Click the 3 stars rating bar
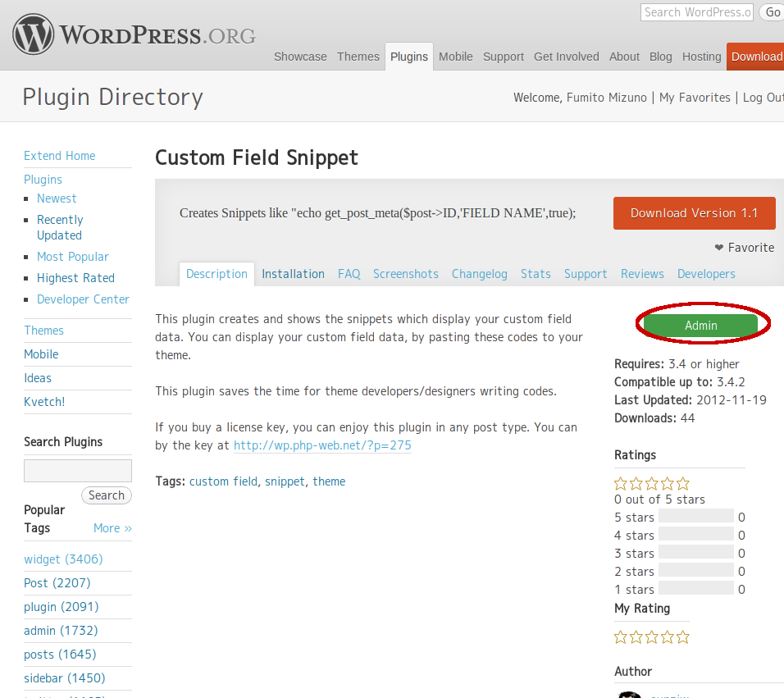 (x=696, y=553)
